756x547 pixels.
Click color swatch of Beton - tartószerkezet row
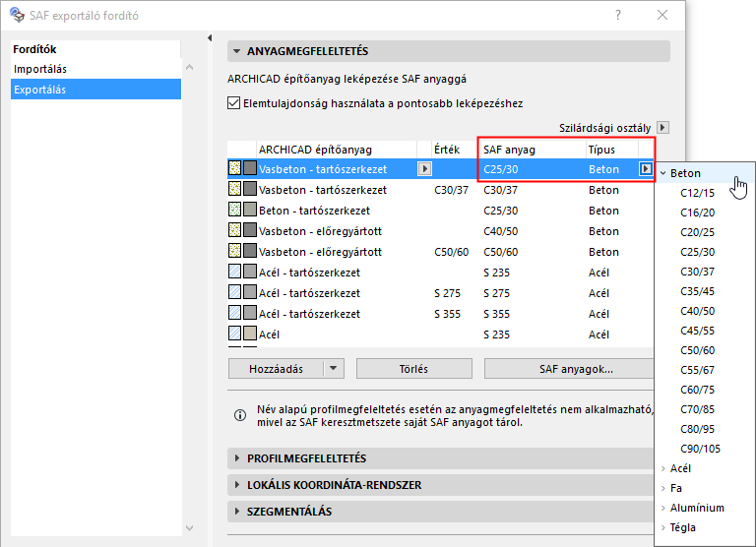click(250, 210)
